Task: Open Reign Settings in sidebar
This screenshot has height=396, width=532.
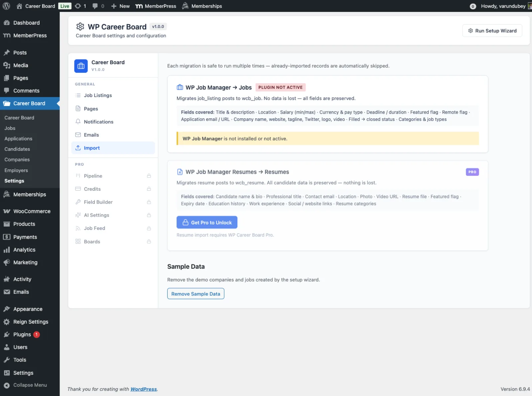Action: click(x=30, y=322)
